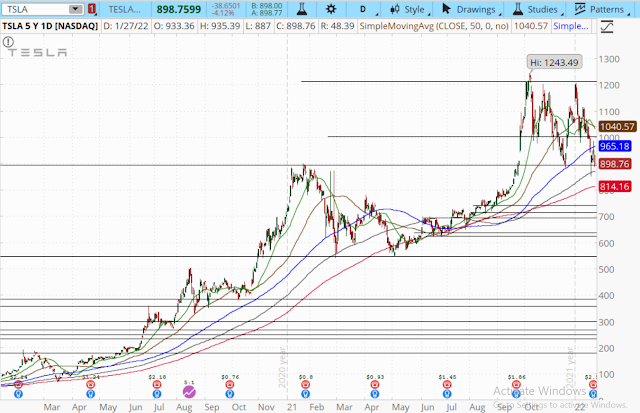Click the L: 887 low value

(258, 27)
